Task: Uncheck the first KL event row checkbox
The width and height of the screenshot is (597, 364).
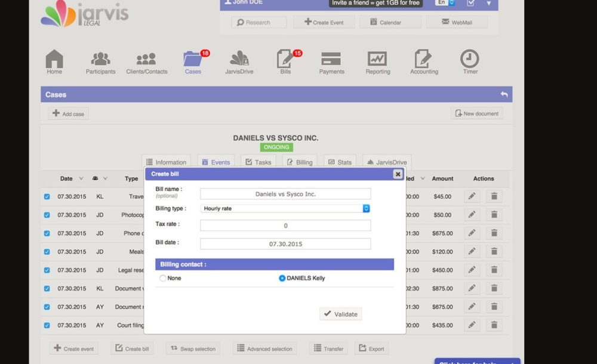Action: click(x=47, y=196)
